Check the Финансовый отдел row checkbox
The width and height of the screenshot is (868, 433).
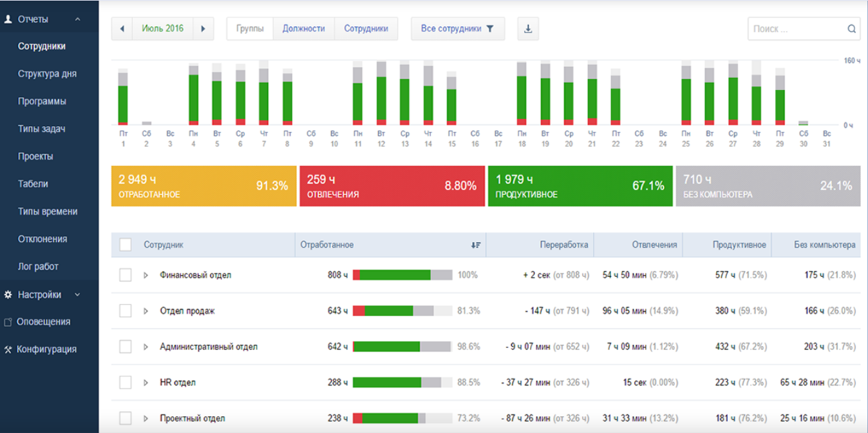click(126, 275)
